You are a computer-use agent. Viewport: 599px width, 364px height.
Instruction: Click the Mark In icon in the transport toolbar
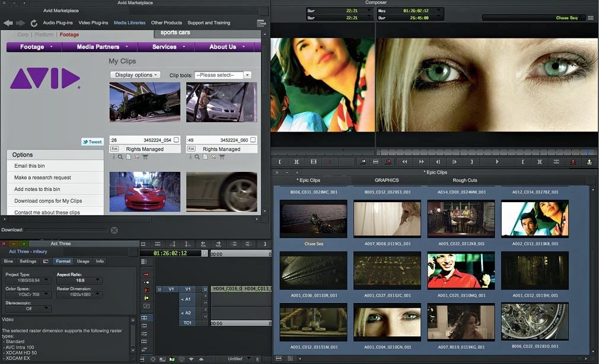(280, 161)
